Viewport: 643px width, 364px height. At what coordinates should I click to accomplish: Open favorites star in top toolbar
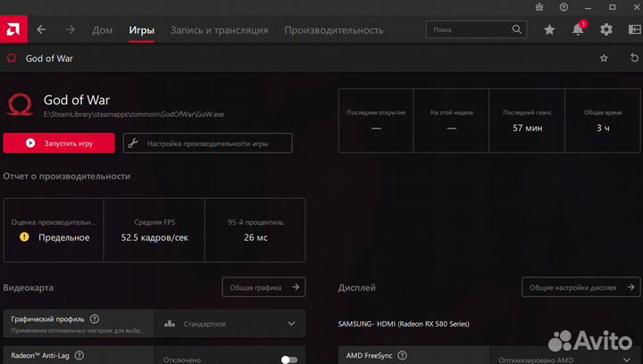(549, 29)
